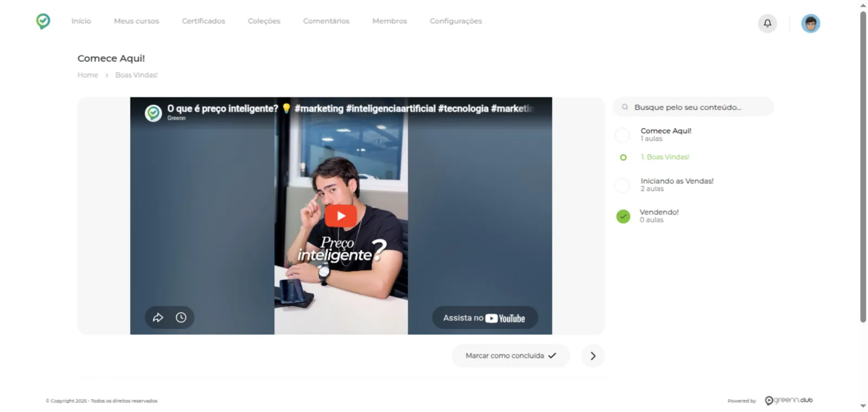Click the Greenn channel name in video
868x412 pixels.
pos(176,118)
